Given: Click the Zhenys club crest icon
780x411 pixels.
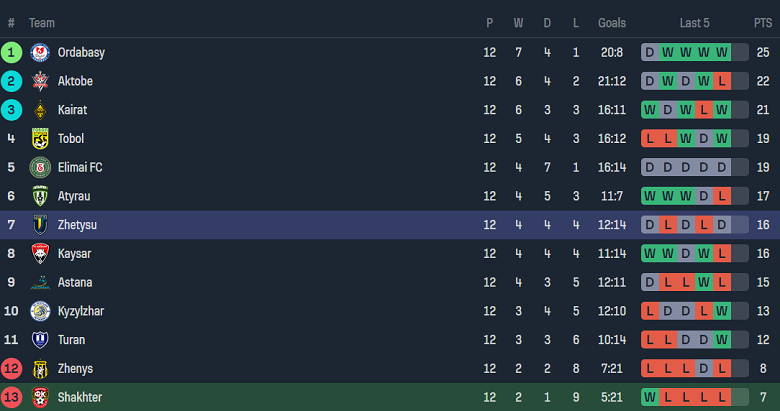Looking at the screenshot, I should [x=40, y=368].
